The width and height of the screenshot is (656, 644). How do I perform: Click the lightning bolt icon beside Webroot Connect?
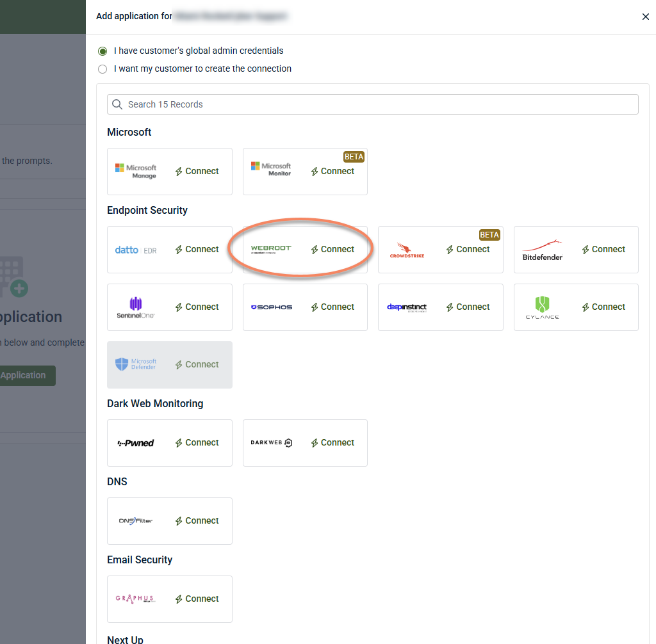pos(315,250)
